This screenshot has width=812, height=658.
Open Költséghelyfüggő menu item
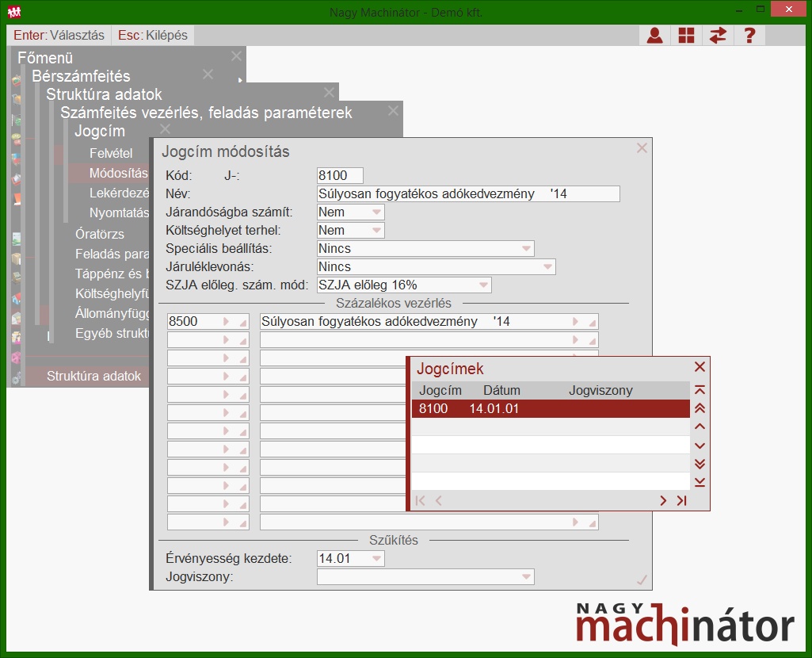pos(112,294)
